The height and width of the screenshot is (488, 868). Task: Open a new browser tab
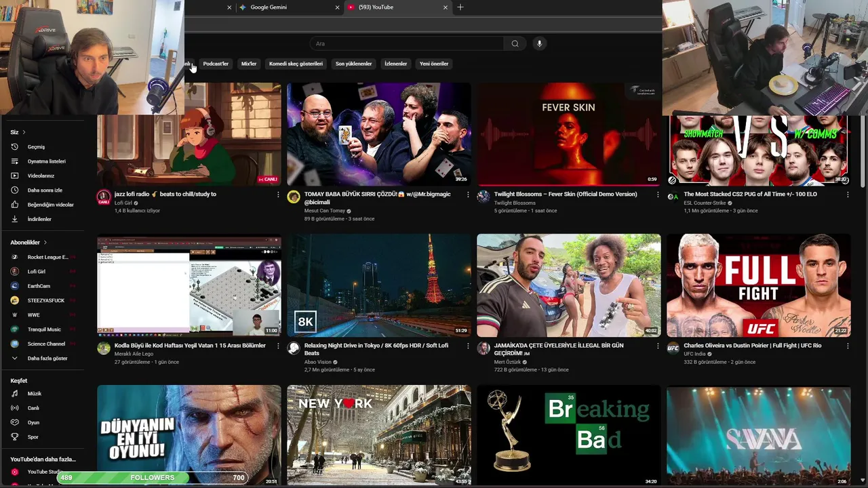coord(460,7)
